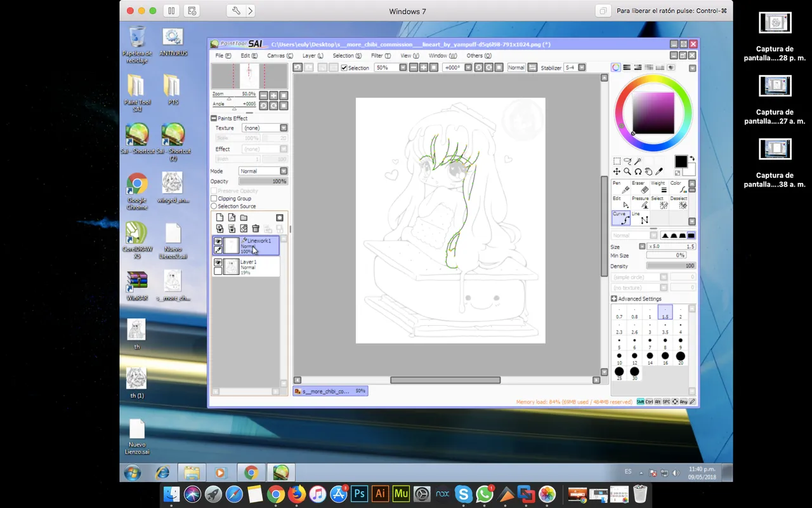Select the Edit control point tool

pos(620,202)
